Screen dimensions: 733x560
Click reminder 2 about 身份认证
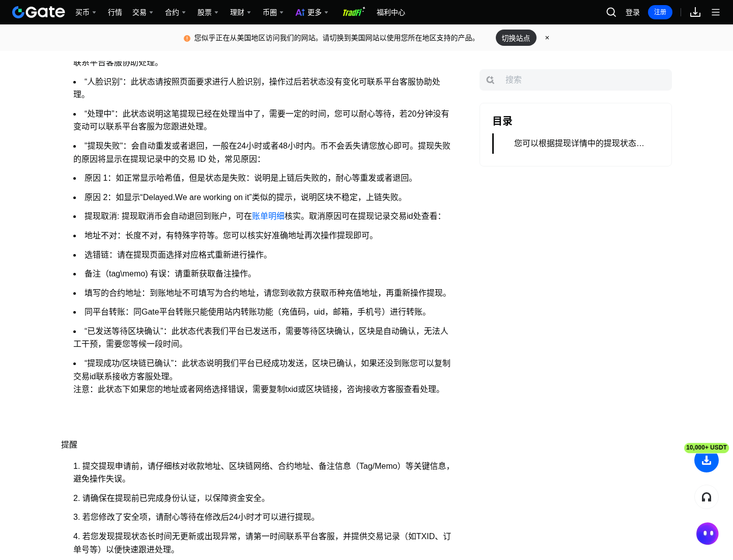[x=172, y=498]
